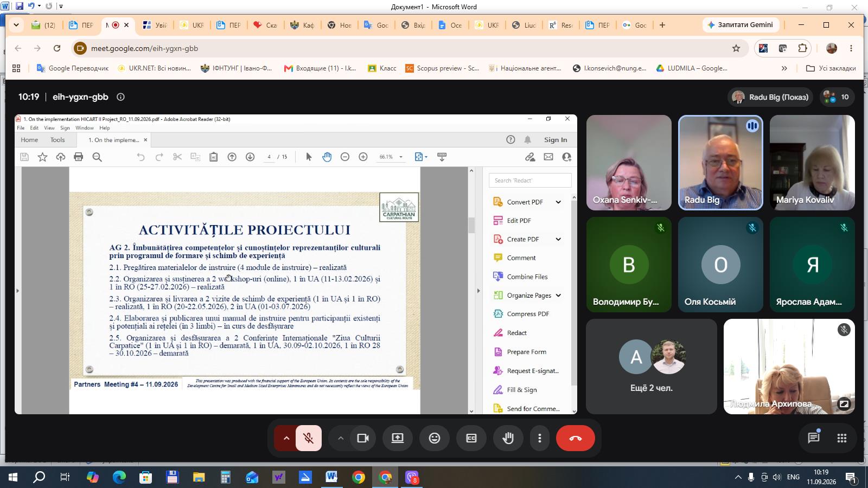The width and height of the screenshot is (868, 488).
Task: Open Scopus preview bookmark
Action: (442, 68)
